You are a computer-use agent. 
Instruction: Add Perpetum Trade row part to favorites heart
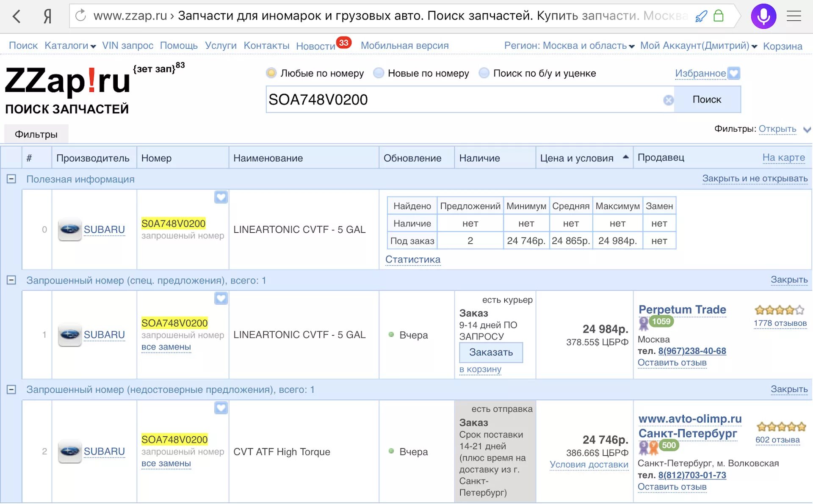(221, 298)
